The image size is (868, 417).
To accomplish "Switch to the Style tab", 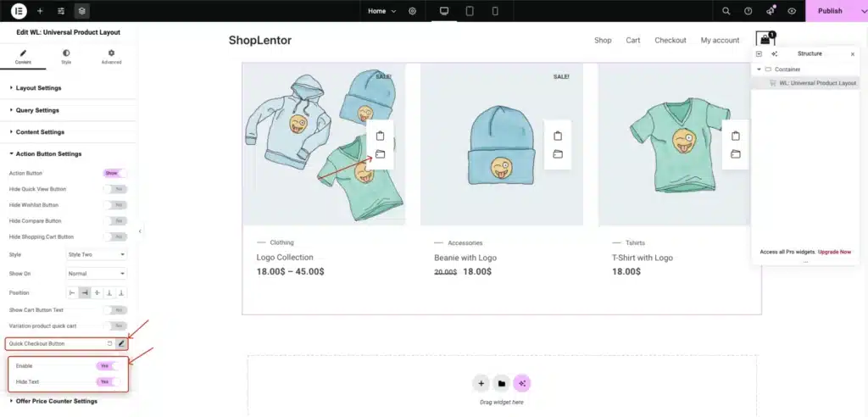I will (x=66, y=57).
